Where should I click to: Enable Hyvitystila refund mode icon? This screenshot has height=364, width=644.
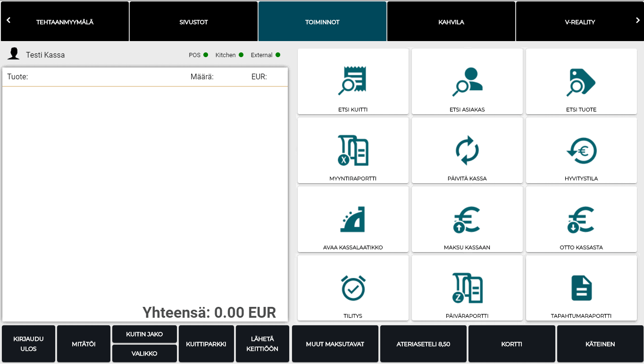[x=581, y=150]
